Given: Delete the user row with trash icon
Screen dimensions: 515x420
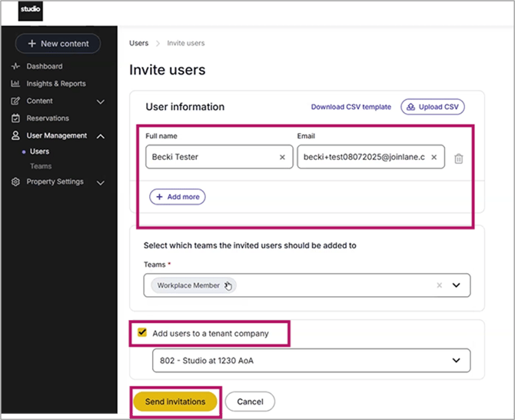Looking at the screenshot, I should click(459, 158).
